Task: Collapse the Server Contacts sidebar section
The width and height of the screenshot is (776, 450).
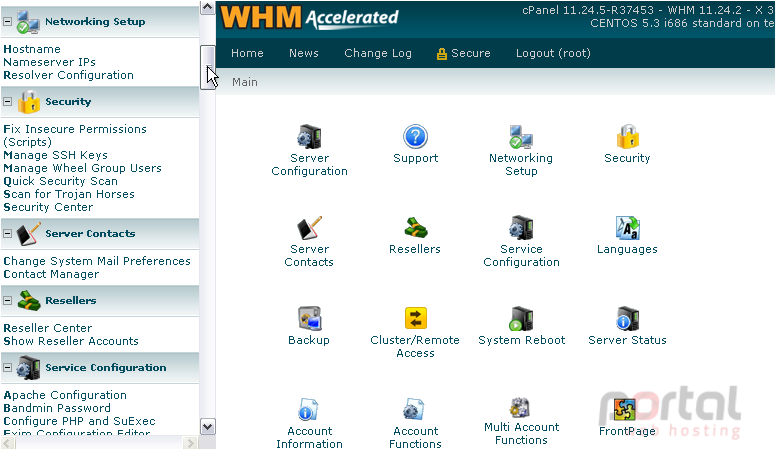Action: (x=7, y=234)
